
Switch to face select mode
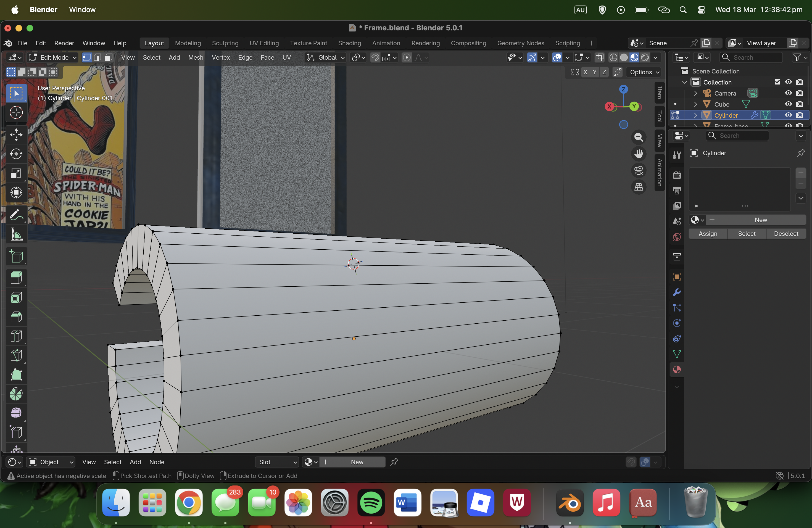pyautogui.click(x=109, y=58)
